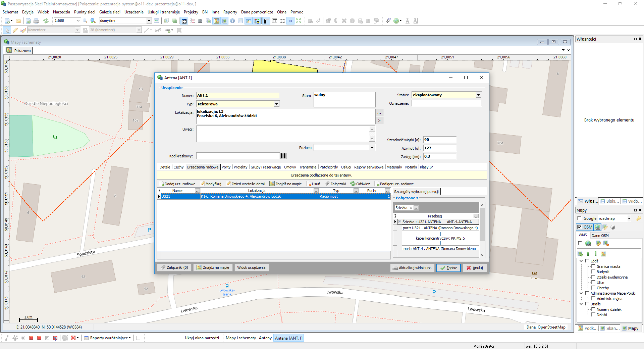Image resolution: width=644 pixels, height=349 pixels.
Task: Check the Ulice layer checkbox
Action: [x=593, y=282]
